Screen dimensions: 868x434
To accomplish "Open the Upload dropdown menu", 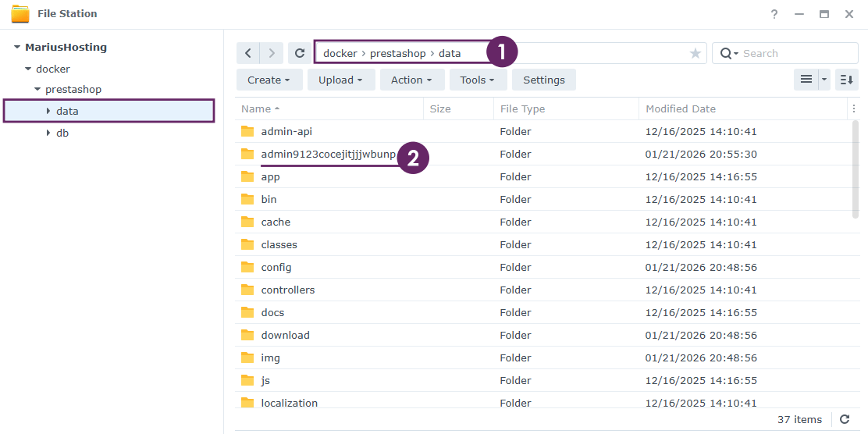I will [x=340, y=80].
